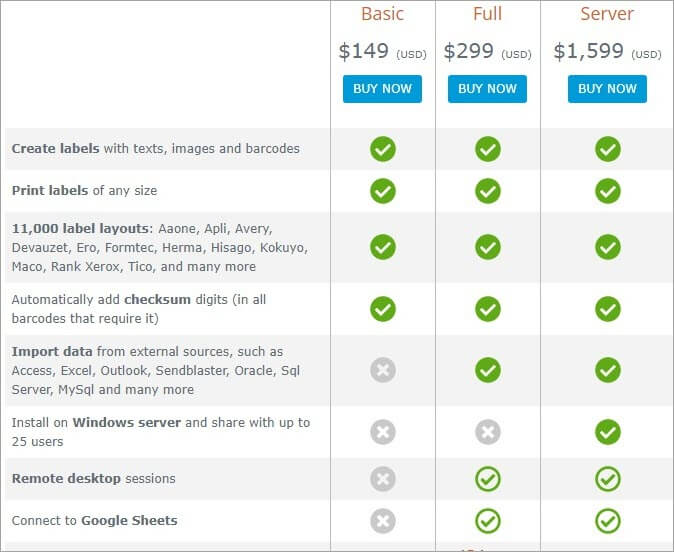Click gray X for Full Windows server

[x=488, y=432]
